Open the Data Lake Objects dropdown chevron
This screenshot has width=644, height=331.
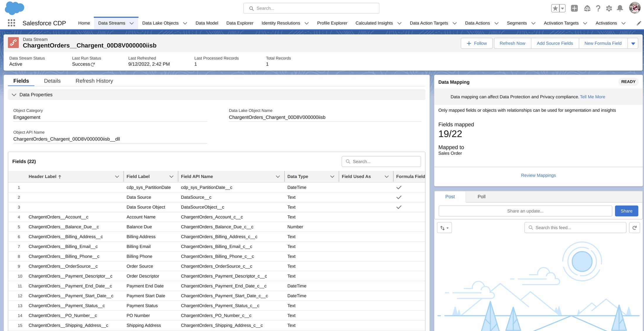click(x=185, y=23)
